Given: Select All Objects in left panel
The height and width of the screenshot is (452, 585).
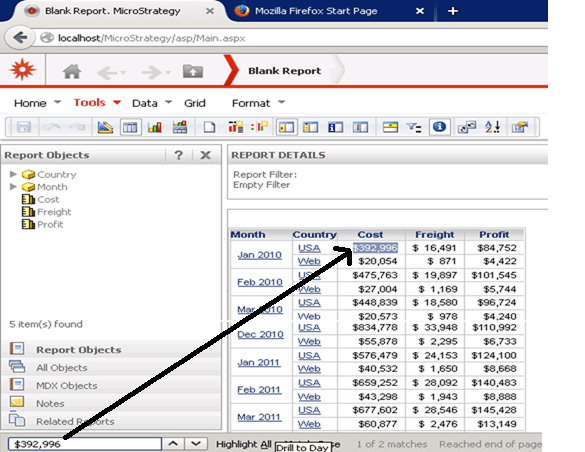Looking at the screenshot, I should point(62,368).
